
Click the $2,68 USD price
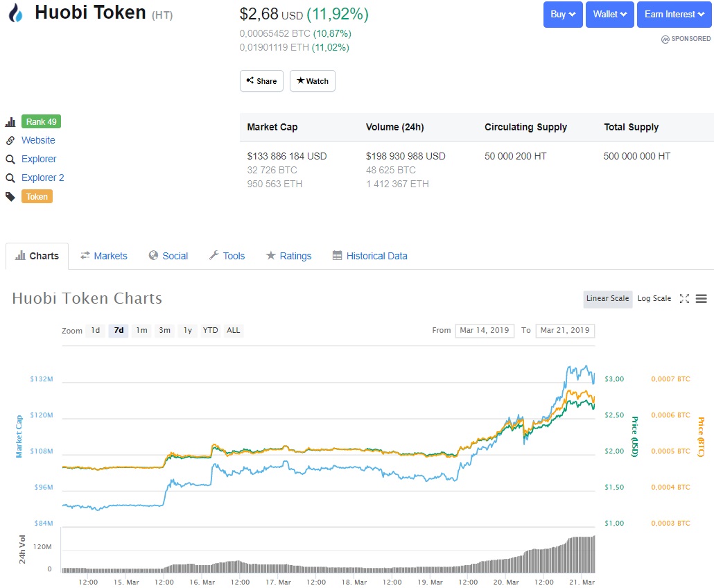(272, 14)
